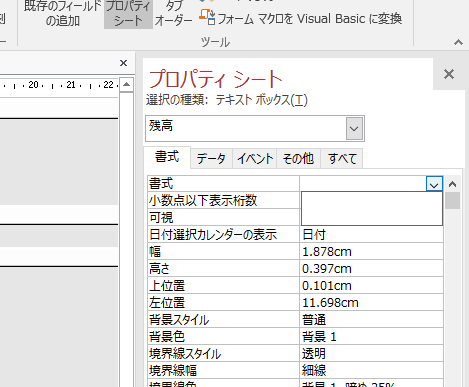469x387 pixels.
Task: Open タブ オーダー tool
Action: point(174,14)
